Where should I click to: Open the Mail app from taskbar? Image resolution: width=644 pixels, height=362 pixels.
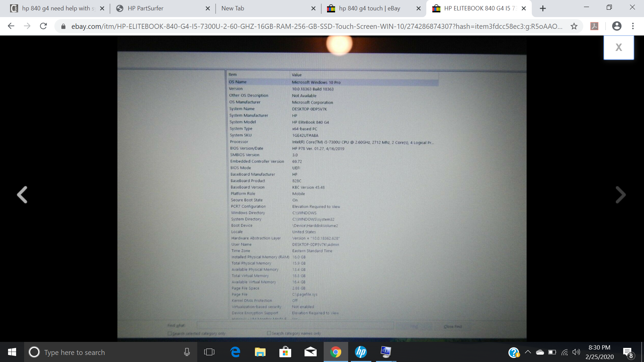pyautogui.click(x=311, y=352)
